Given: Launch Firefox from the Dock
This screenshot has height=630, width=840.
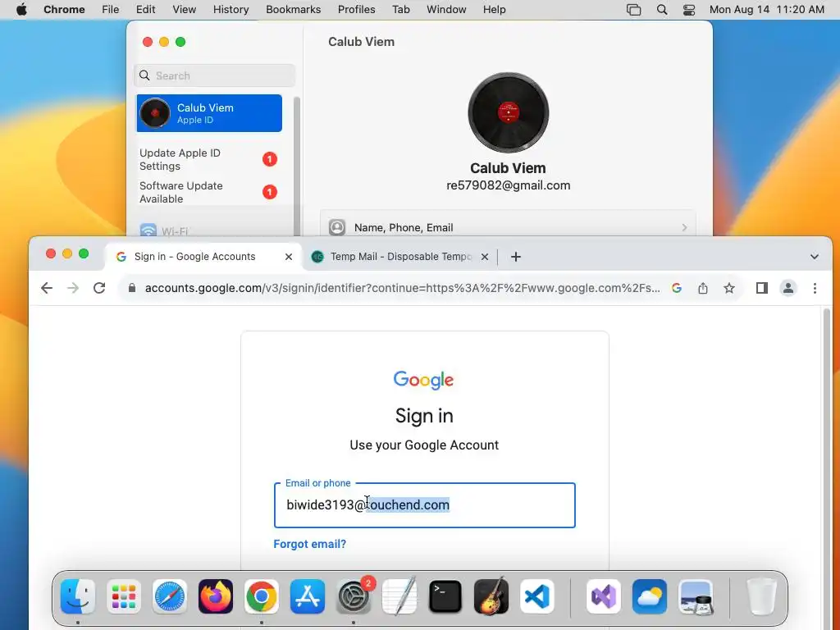Looking at the screenshot, I should pyautogui.click(x=216, y=596).
